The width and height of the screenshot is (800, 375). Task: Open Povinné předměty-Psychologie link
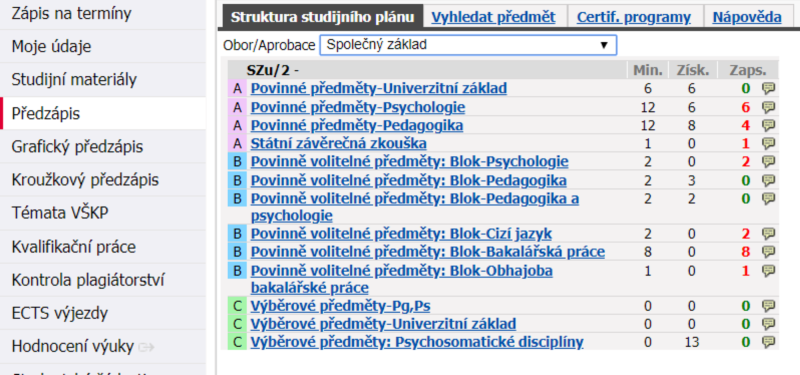pyautogui.click(x=358, y=108)
